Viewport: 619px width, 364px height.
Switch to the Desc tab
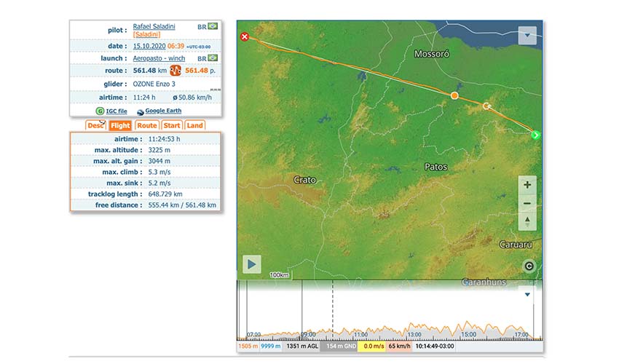coord(95,125)
